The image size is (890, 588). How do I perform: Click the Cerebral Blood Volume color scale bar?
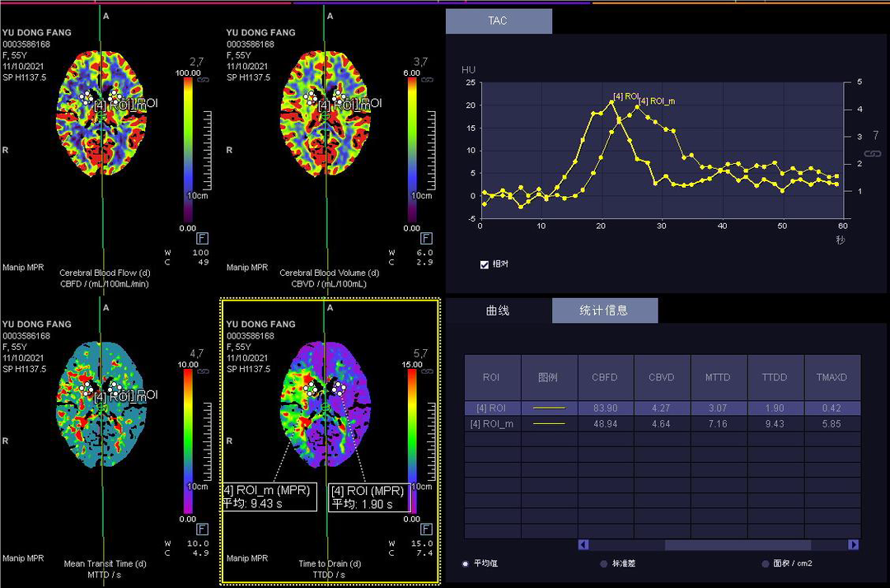coord(412,150)
